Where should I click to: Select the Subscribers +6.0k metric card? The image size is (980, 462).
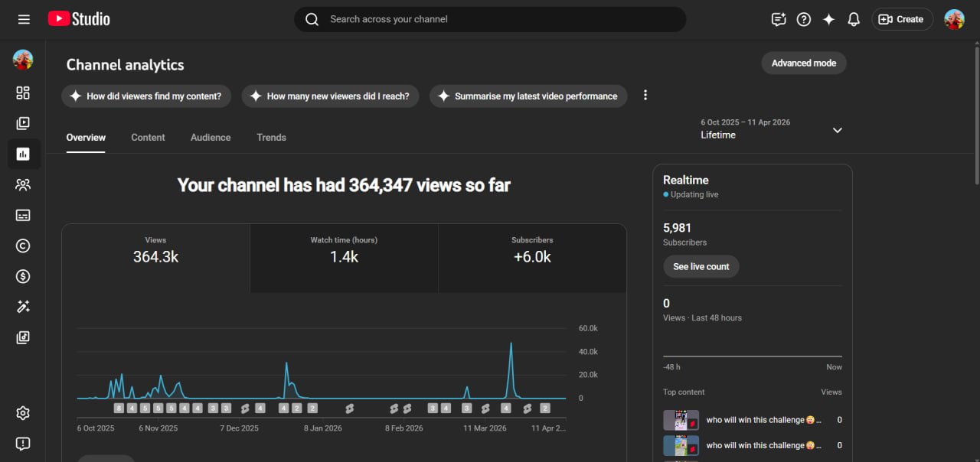532,258
